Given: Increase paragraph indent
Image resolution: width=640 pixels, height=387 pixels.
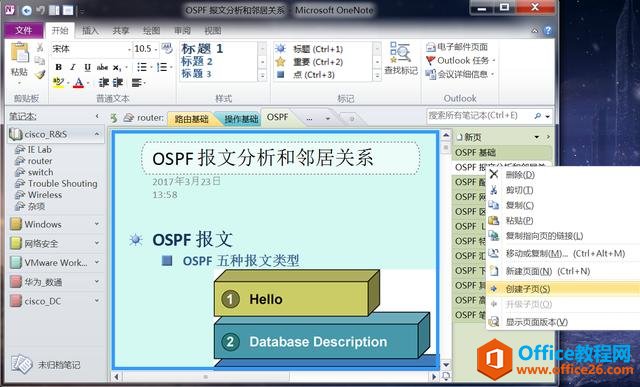Looking at the screenshot, I should [x=118, y=83].
